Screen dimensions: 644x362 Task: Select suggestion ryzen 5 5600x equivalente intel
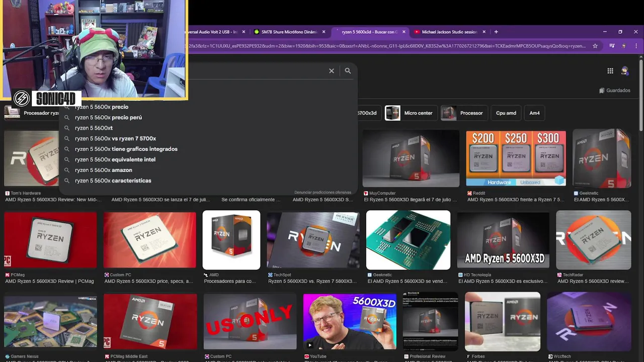click(115, 159)
